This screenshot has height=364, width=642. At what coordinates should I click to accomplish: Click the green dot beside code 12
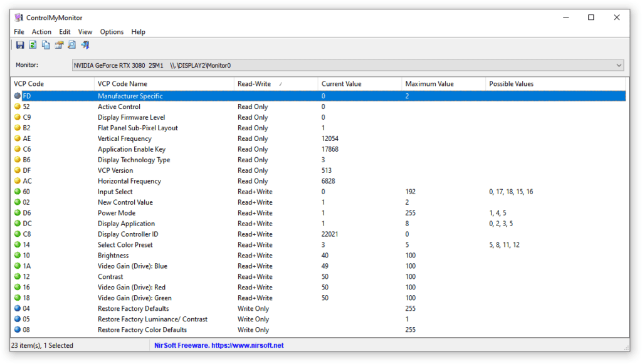point(17,276)
